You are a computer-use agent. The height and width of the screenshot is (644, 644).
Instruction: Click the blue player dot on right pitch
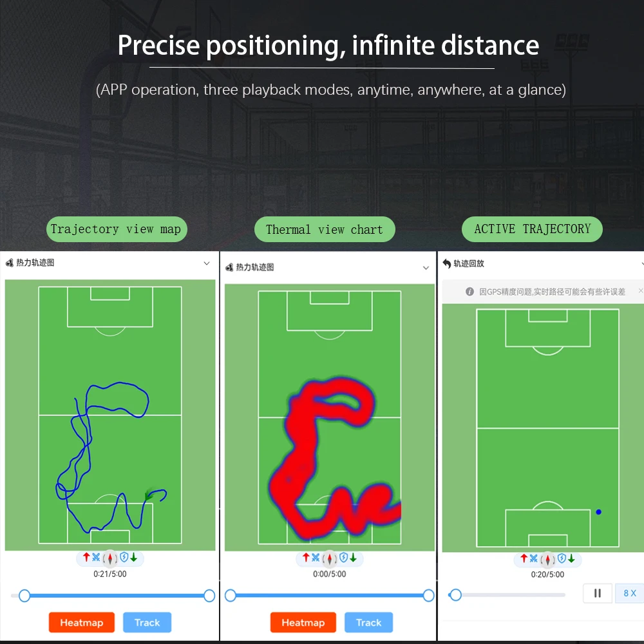coord(598,512)
